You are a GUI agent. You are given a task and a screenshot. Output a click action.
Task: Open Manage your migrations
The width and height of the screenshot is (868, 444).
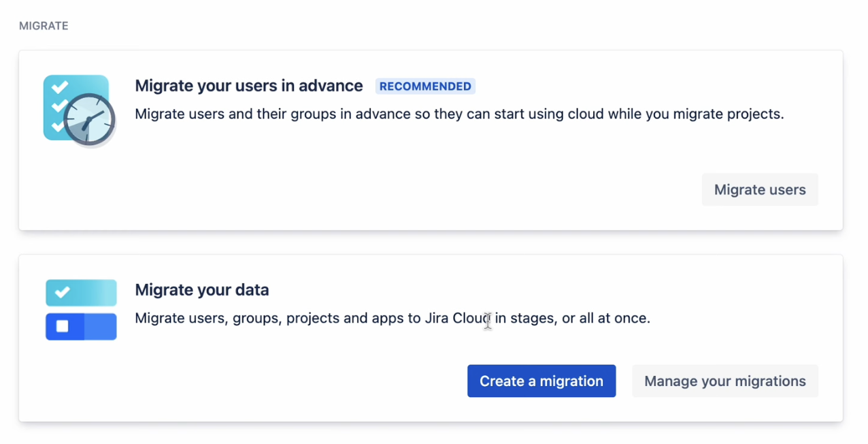coord(724,381)
